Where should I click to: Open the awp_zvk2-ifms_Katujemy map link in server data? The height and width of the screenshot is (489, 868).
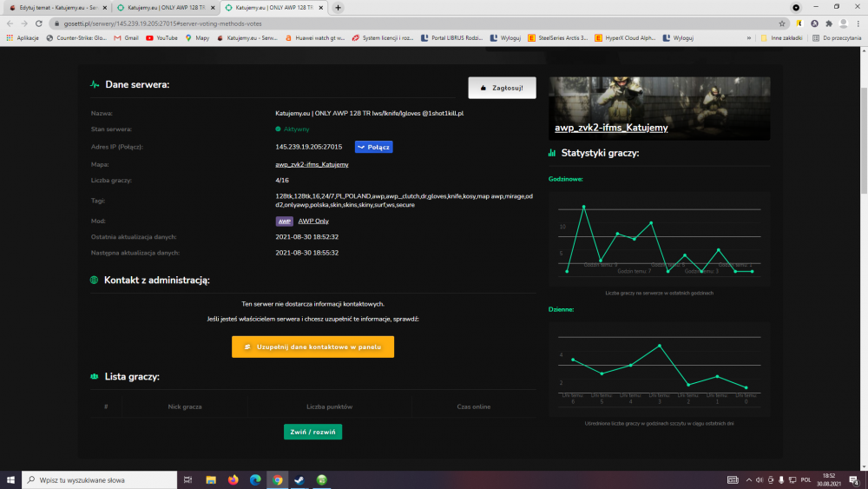312,164
